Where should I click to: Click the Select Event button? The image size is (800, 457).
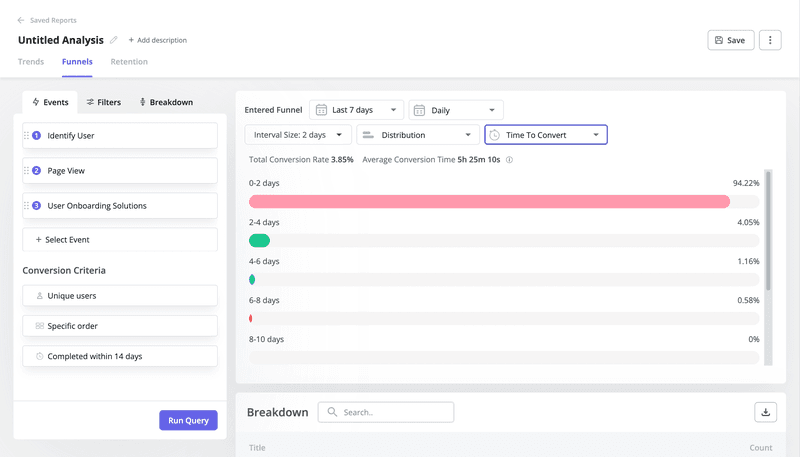(x=120, y=240)
